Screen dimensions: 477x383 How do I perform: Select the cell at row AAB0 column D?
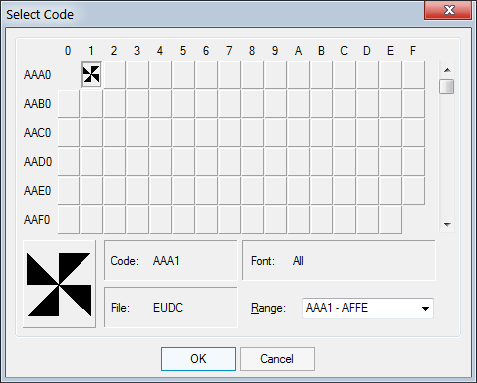tap(367, 103)
